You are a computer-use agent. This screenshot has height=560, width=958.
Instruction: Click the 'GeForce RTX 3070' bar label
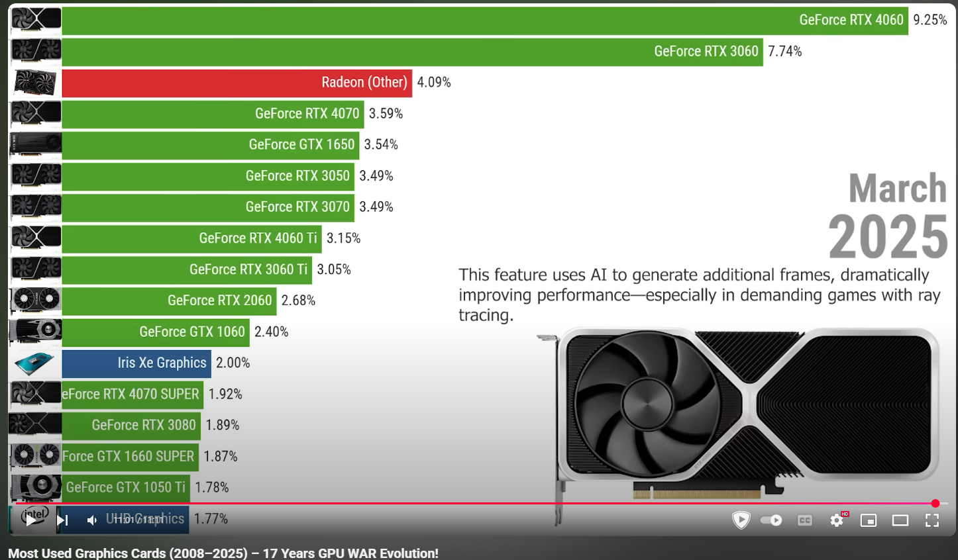297,207
